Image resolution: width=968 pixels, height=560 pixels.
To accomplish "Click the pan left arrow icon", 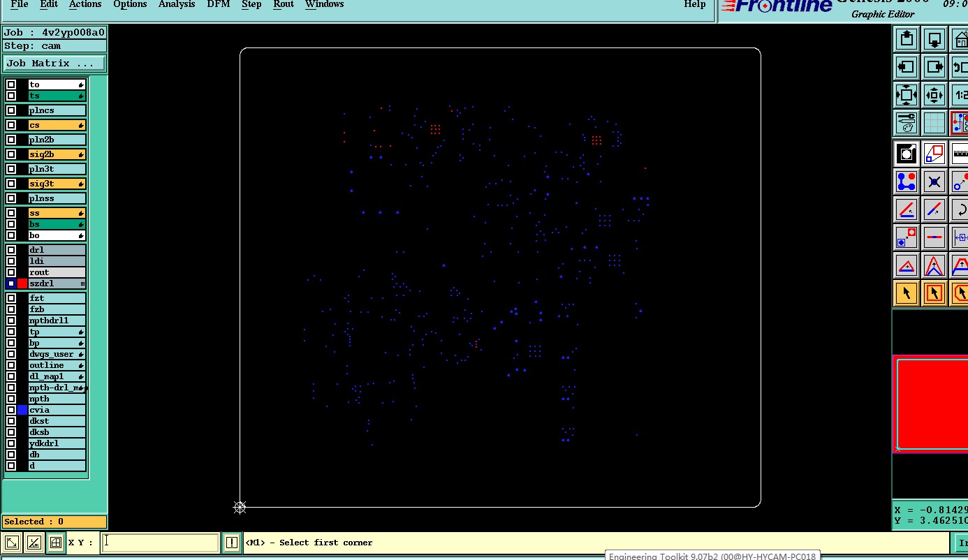I will 907,67.
